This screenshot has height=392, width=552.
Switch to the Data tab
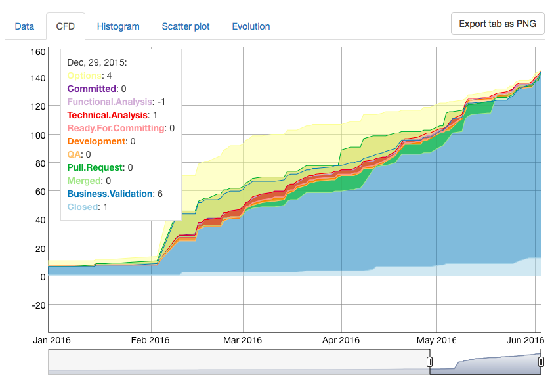pyautogui.click(x=24, y=26)
